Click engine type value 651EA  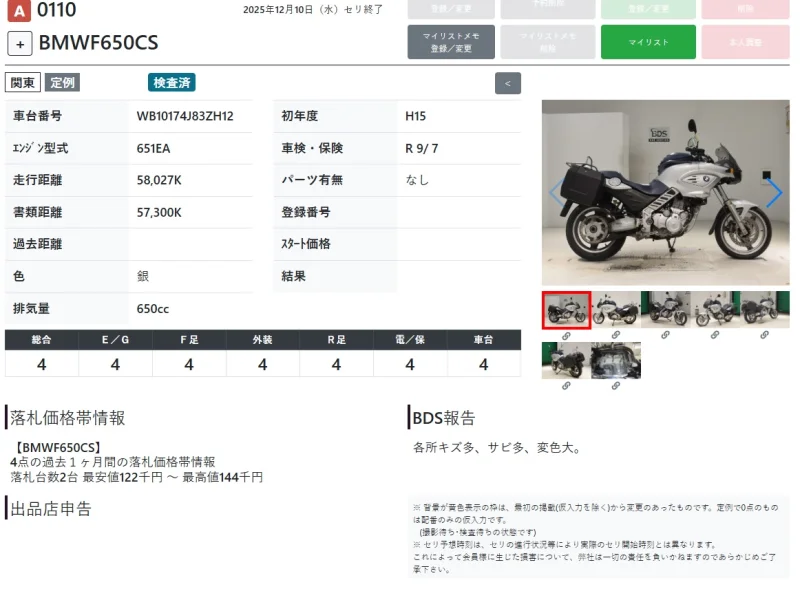pyautogui.click(x=153, y=148)
